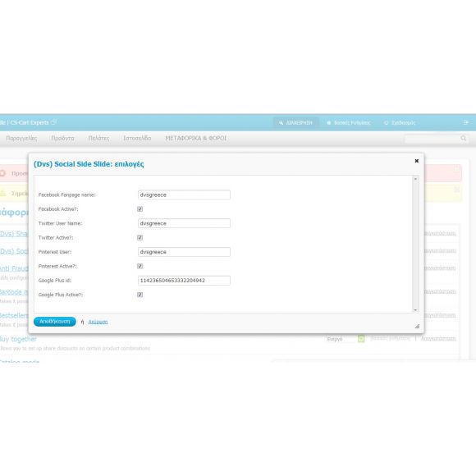Click the 'Facebook Fanpage name:' label
476x476 pixels.
[x=66, y=195]
